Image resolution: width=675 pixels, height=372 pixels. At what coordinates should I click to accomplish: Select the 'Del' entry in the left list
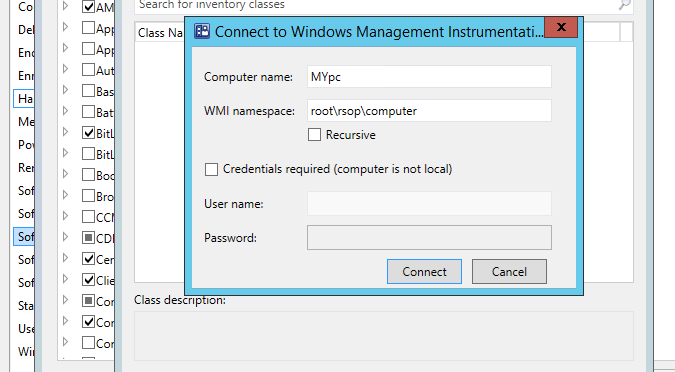click(25, 30)
